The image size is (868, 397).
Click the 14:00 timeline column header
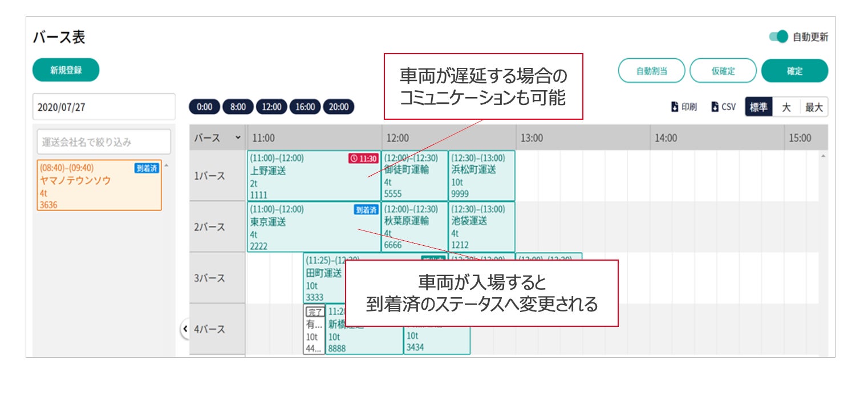pos(717,138)
